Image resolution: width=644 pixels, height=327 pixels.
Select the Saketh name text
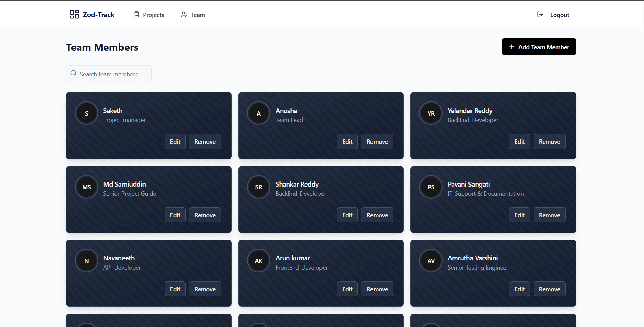[x=113, y=111]
